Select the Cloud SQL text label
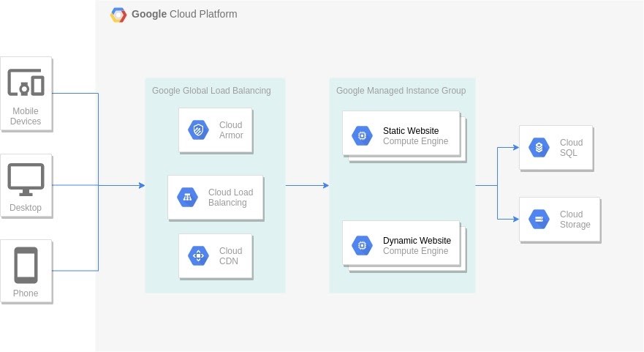This screenshot has height=352, width=644. [571, 148]
